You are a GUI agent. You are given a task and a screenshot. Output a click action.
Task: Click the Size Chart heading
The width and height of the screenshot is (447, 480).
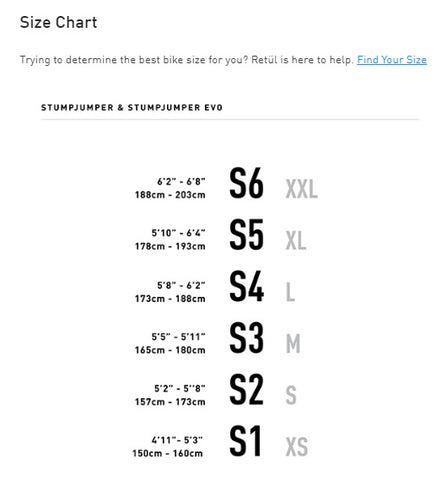coord(59,23)
